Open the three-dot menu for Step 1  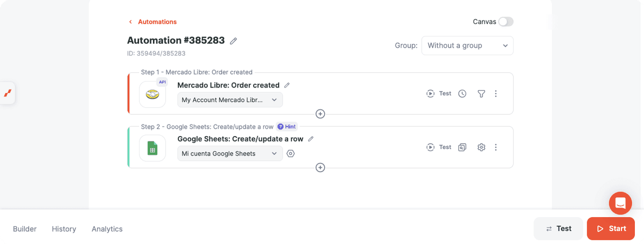[x=496, y=93]
